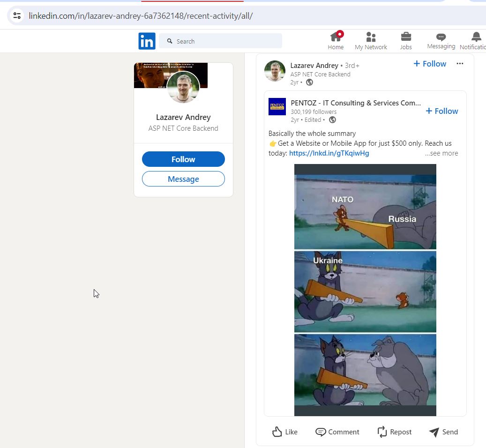Click Lazarev Andrey name on sidebar card
This screenshot has height=448, width=486.
click(183, 117)
